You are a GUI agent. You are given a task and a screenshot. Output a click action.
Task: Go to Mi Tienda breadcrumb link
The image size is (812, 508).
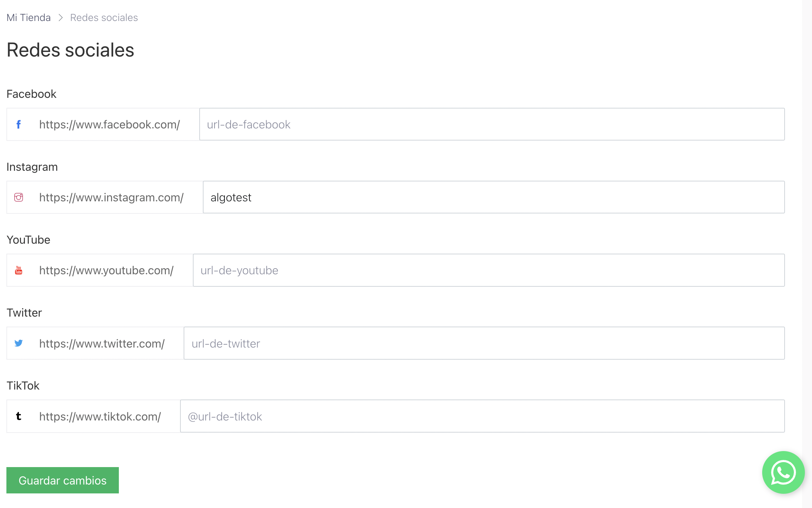pyautogui.click(x=28, y=17)
